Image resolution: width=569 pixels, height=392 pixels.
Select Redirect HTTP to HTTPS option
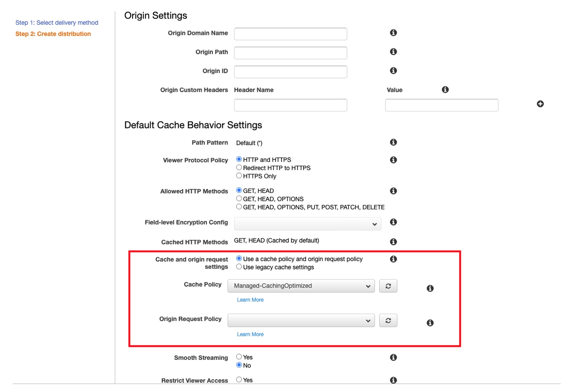tap(239, 168)
